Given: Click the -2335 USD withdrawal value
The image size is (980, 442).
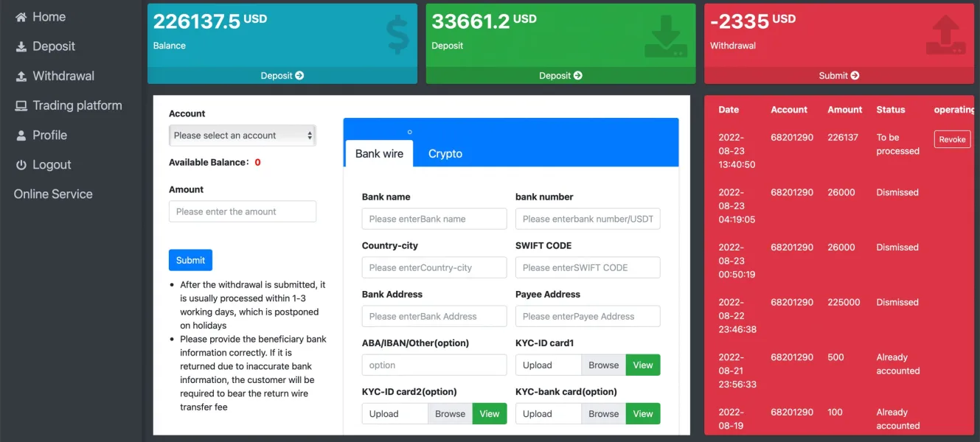Looking at the screenshot, I should click(753, 21).
